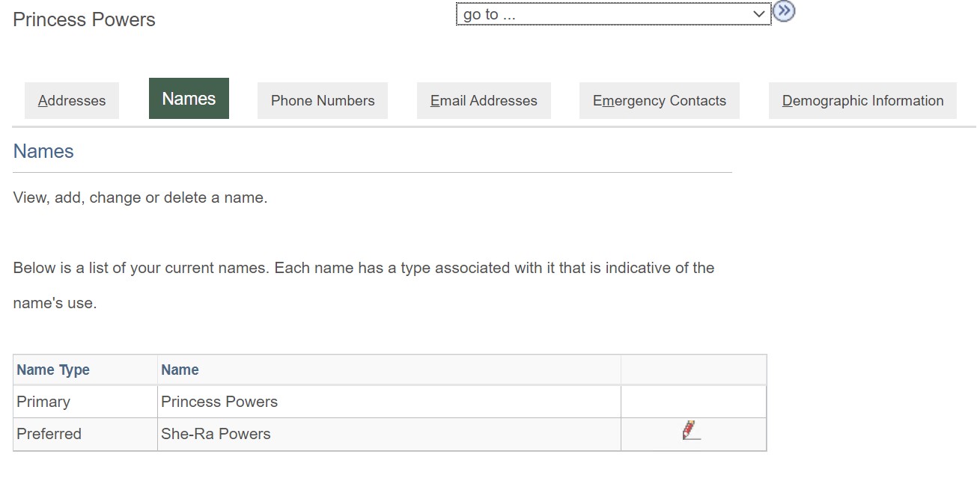
Task: Go to the Email Addresses tab
Action: tap(484, 101)
